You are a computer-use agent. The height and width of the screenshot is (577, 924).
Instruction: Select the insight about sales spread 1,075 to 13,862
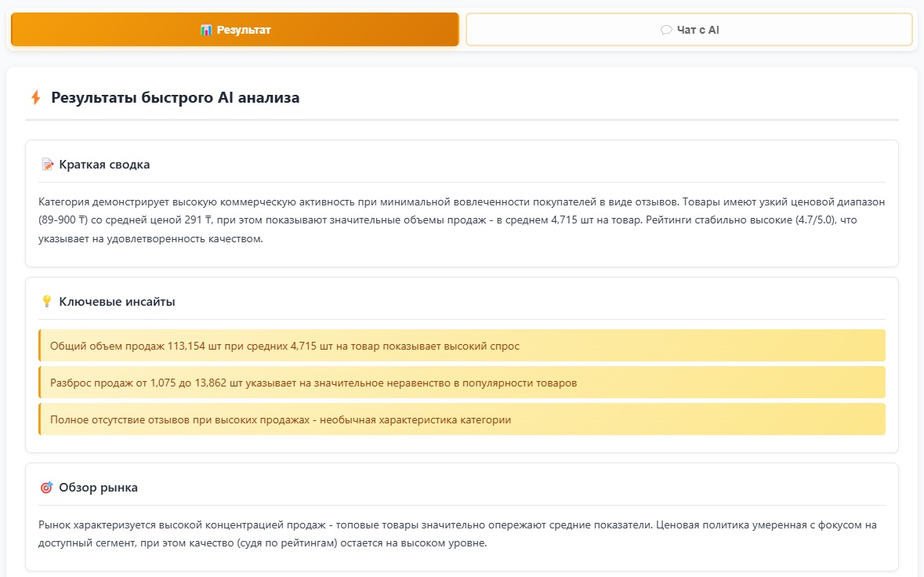tap(313, 383)
